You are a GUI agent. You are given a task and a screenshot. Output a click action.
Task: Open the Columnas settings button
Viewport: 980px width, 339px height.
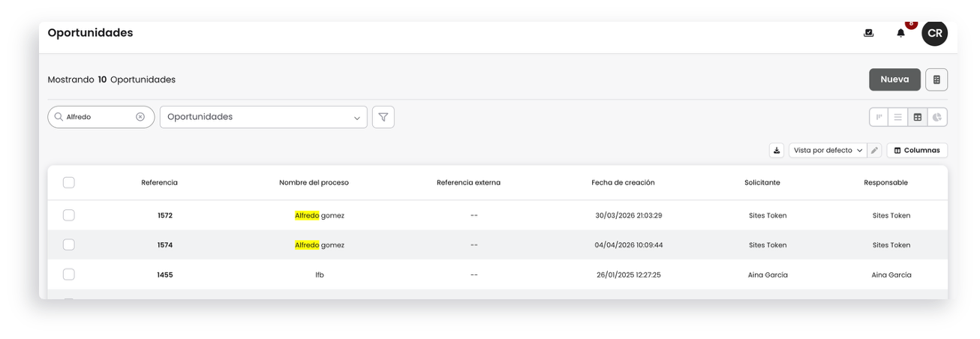pos(917,150)
